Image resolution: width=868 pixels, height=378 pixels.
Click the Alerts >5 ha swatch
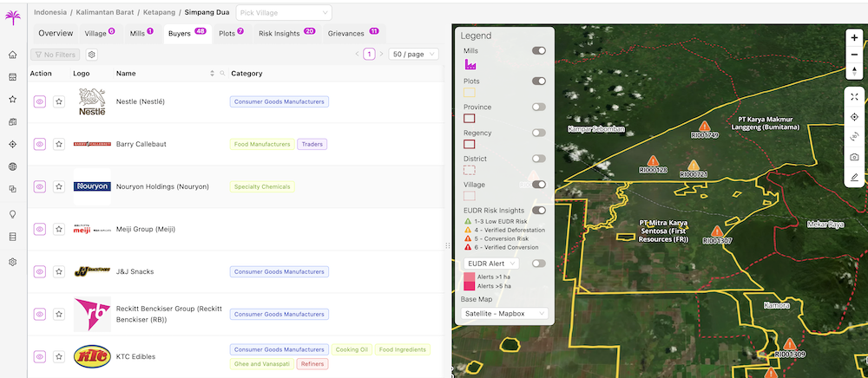click(x=470, y=286)
